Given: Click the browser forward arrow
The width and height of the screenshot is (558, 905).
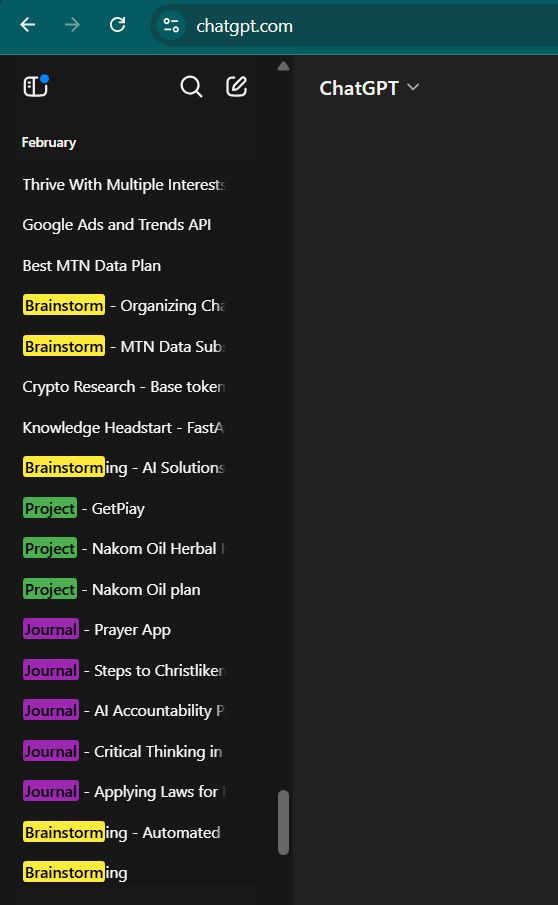Looking at the screenshot, I should 72,25.
